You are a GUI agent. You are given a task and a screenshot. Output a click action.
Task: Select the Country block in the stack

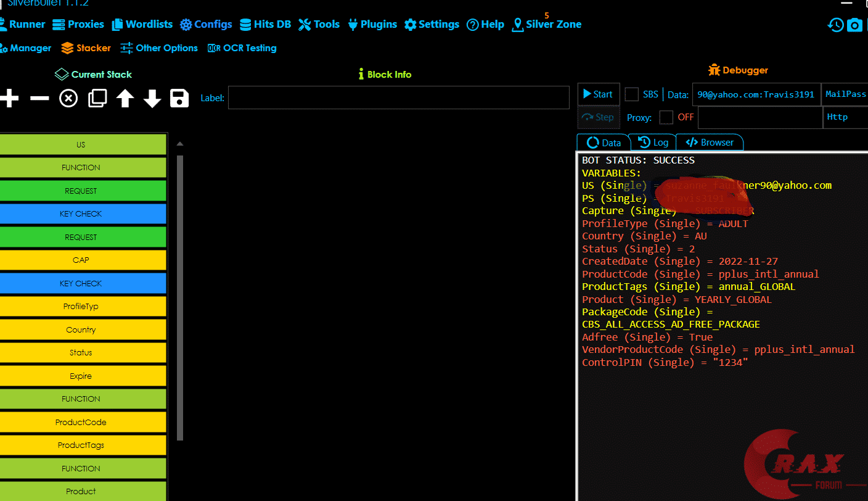(x=83, y=329)
